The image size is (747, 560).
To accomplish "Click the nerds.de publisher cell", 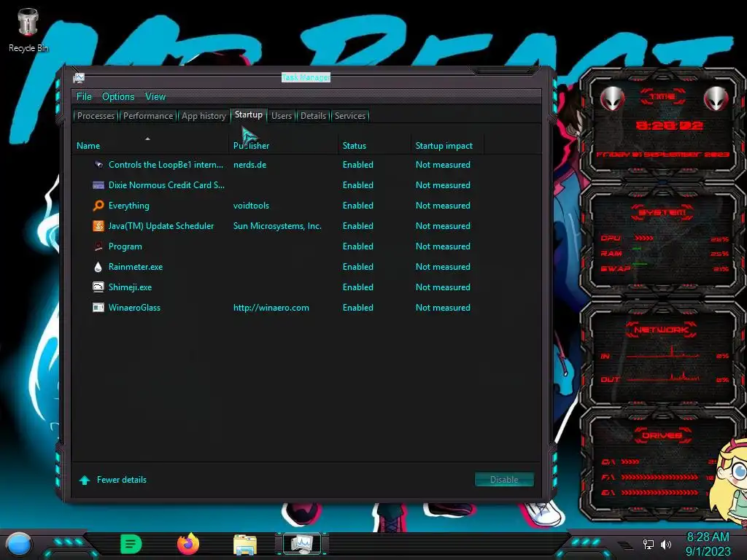I will [249, 165].
